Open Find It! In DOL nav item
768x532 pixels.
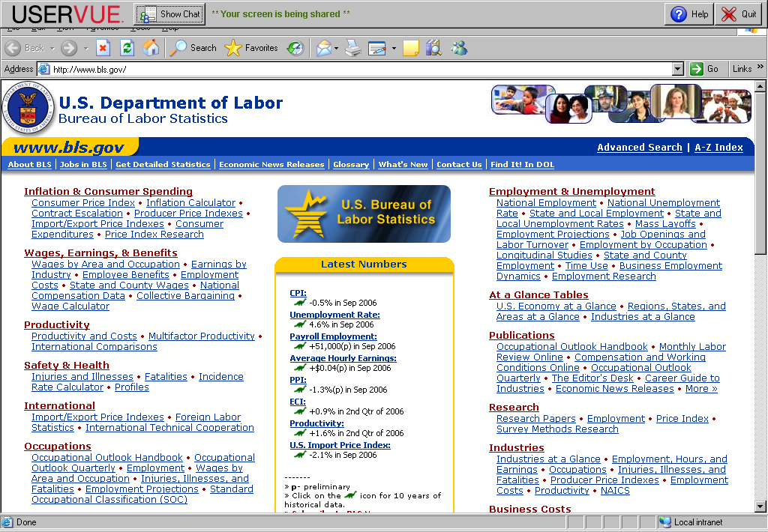pyautogui.click(x=522, y=164)
